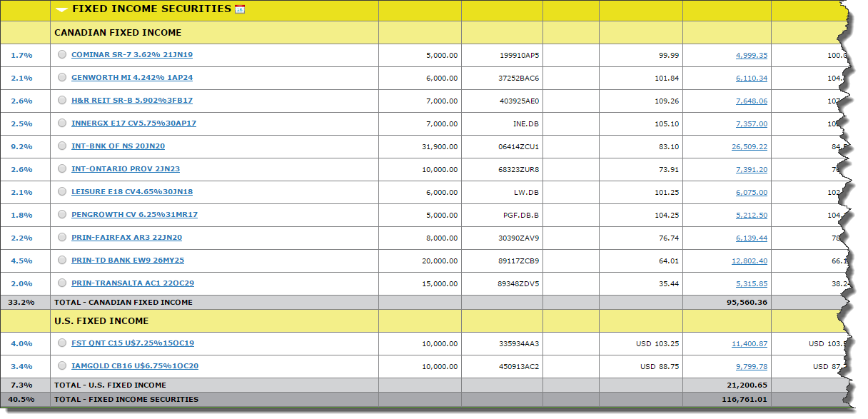Click PENGROWTH CV 6.25% security name

(x=134, y=215)
